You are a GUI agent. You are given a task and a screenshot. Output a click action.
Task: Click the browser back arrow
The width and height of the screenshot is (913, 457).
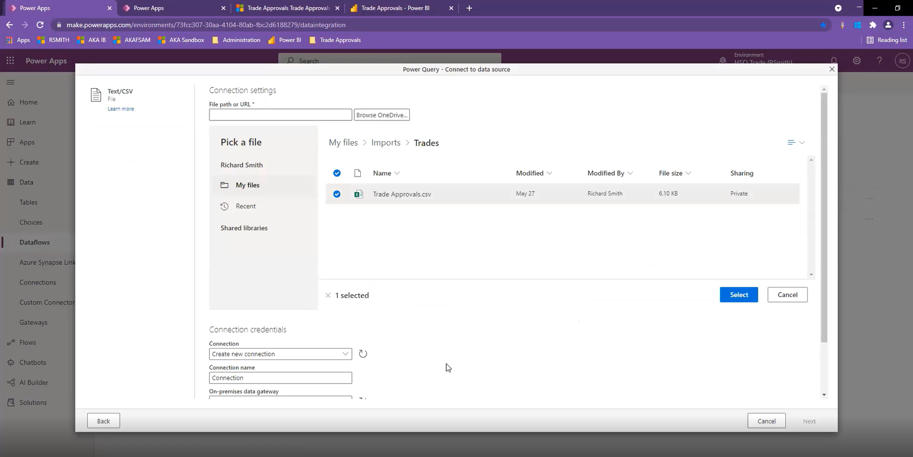click(x=9, y=25)
